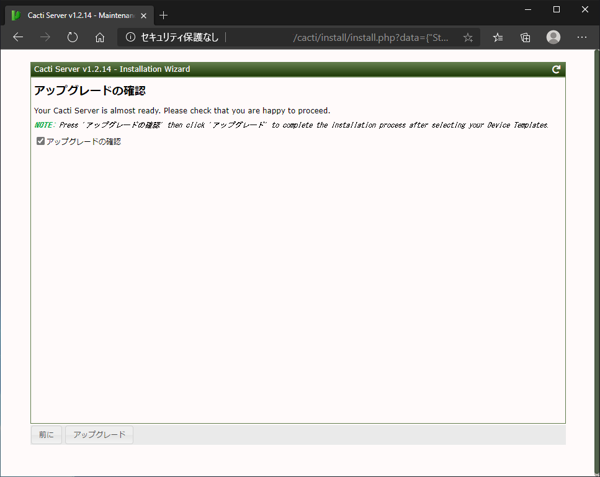The image size is (600, 477).
Task: Click the browser forward arrow
Action: (x=45, y=37)
